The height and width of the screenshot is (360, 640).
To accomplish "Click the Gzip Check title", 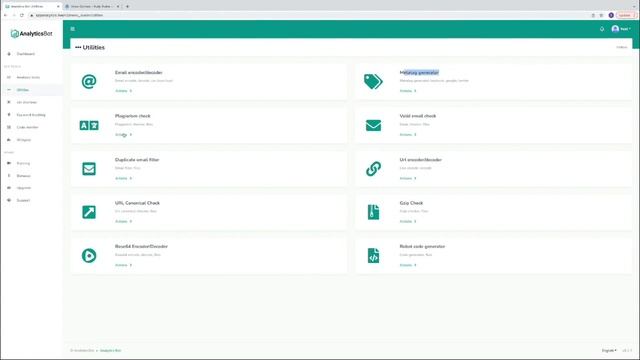I will (x=411, y=203).
